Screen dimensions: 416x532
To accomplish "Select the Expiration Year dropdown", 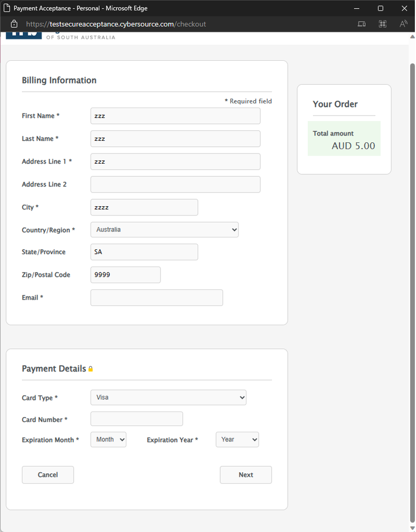I will click(x=237, y=440).
